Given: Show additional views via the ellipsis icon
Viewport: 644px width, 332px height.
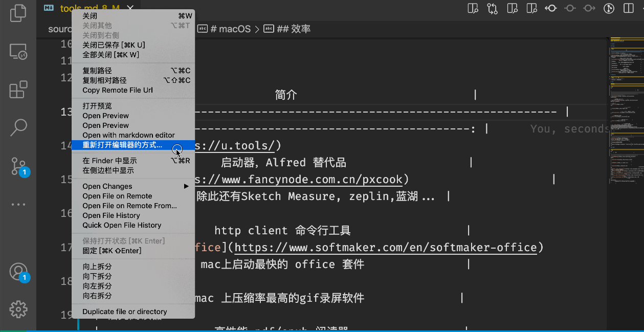Looking at the screenshot, I should click(x=18, y=204).
